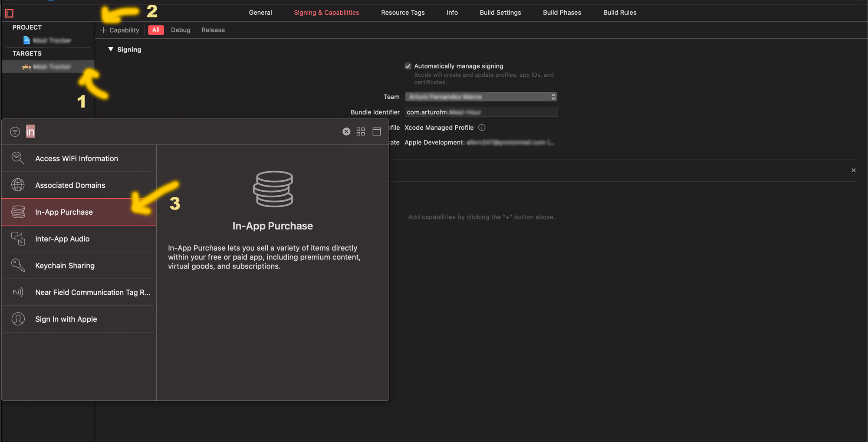The width and height of the screenshot is (868, 442).
Task: Click the In-App Purchase coins icon in list
Action: click(x=18, y=212)
